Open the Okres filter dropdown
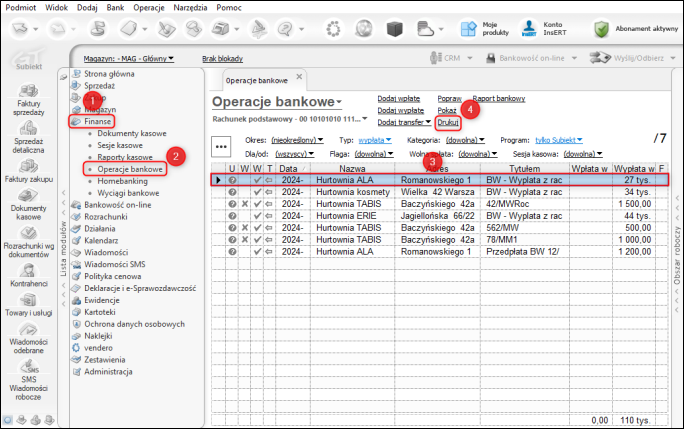 [297, 140]
